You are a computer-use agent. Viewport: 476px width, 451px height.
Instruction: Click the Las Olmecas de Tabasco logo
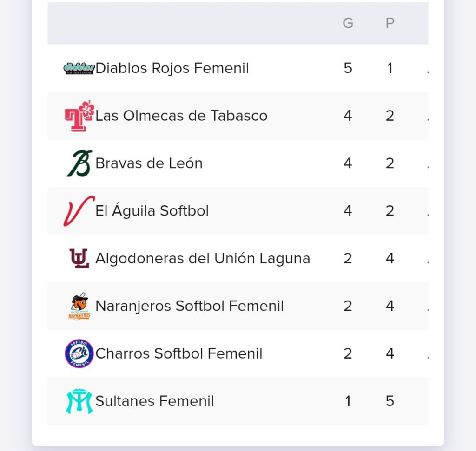79,116
